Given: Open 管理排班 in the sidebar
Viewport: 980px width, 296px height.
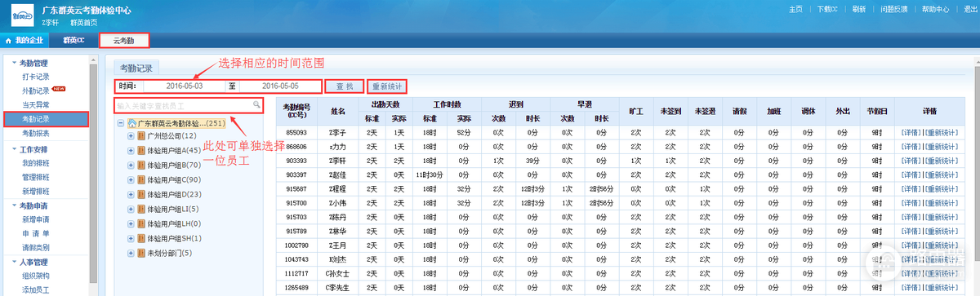Looking at the screenshot, I should (36, 177).
